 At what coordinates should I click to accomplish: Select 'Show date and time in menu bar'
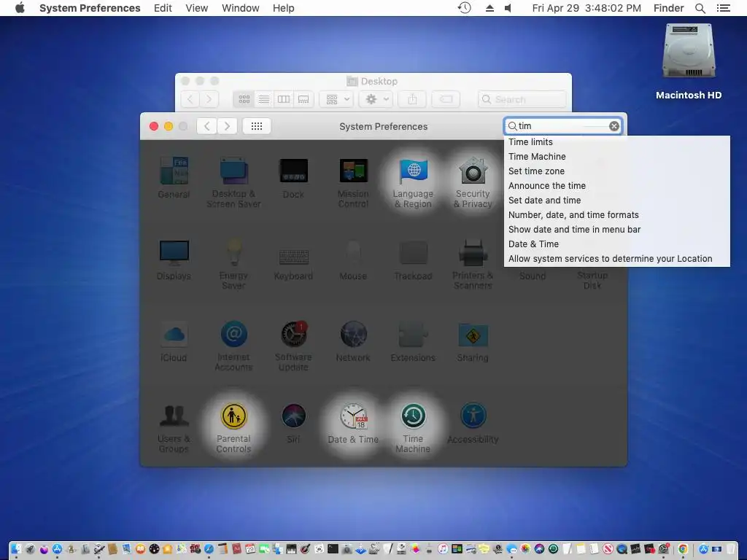[x=616, y=230]
